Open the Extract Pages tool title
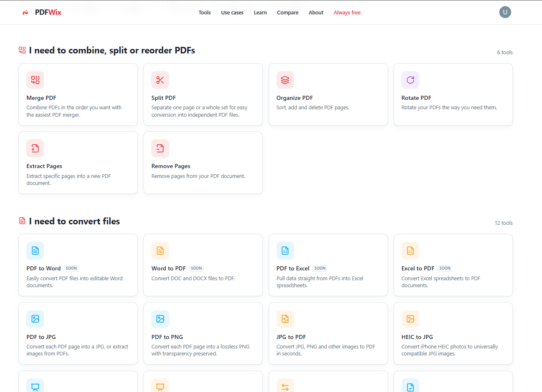542x392 pixels. (44, 166)
